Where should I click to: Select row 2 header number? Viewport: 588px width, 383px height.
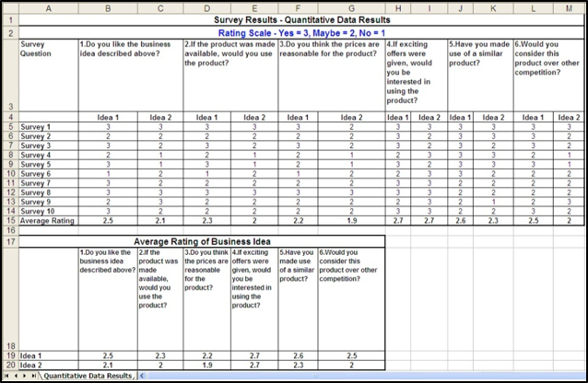tap(10, 33)
